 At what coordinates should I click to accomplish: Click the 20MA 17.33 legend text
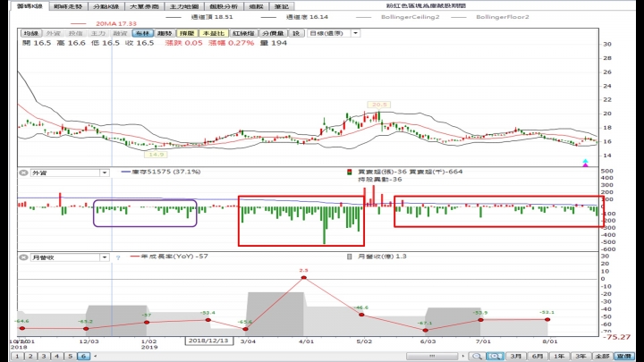[115, 24]
